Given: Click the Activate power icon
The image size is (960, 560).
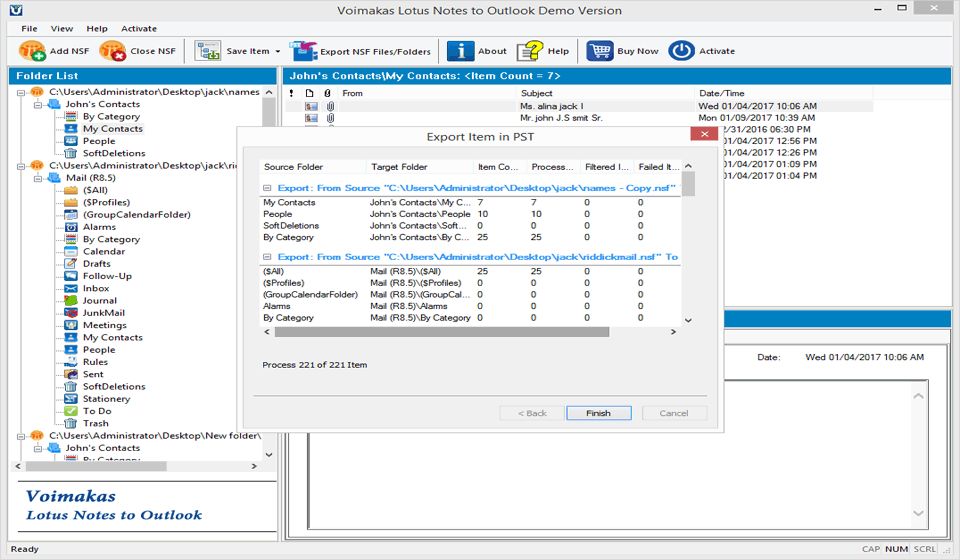Looking at the screenshot, I should (681, 51).
